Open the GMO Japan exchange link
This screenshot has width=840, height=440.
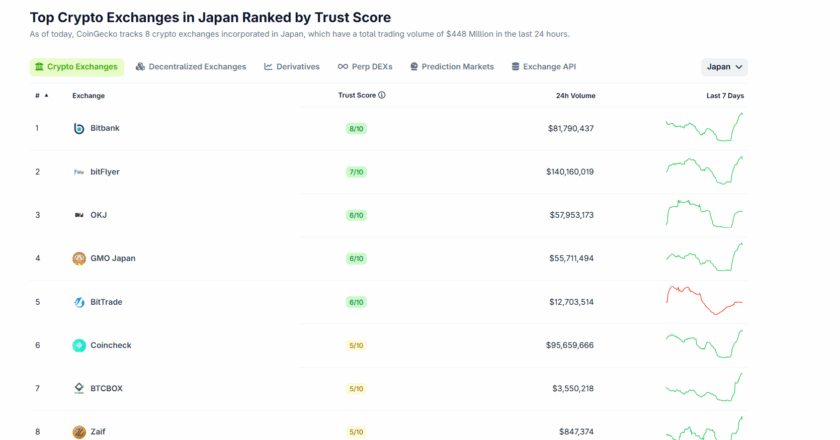click(x=113, y=258)
